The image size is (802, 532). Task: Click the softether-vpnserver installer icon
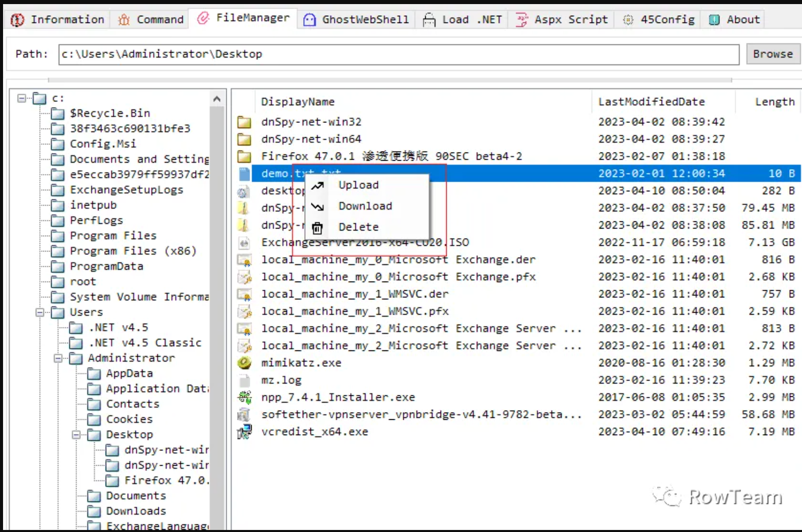(245, 415)
